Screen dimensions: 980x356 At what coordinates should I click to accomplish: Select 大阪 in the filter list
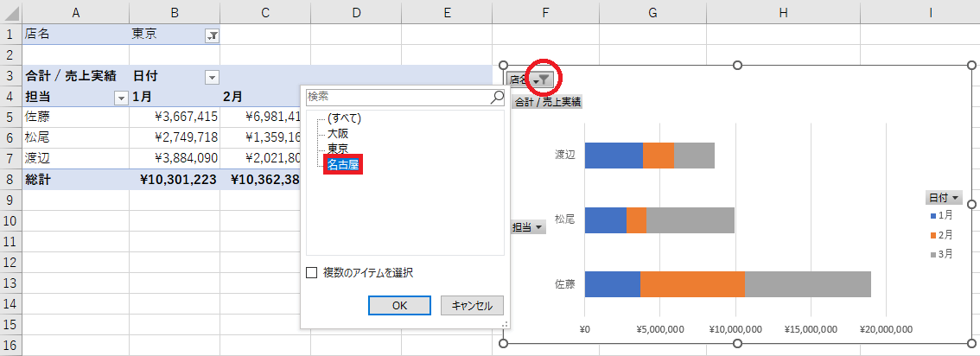click(x=338, y=134)
